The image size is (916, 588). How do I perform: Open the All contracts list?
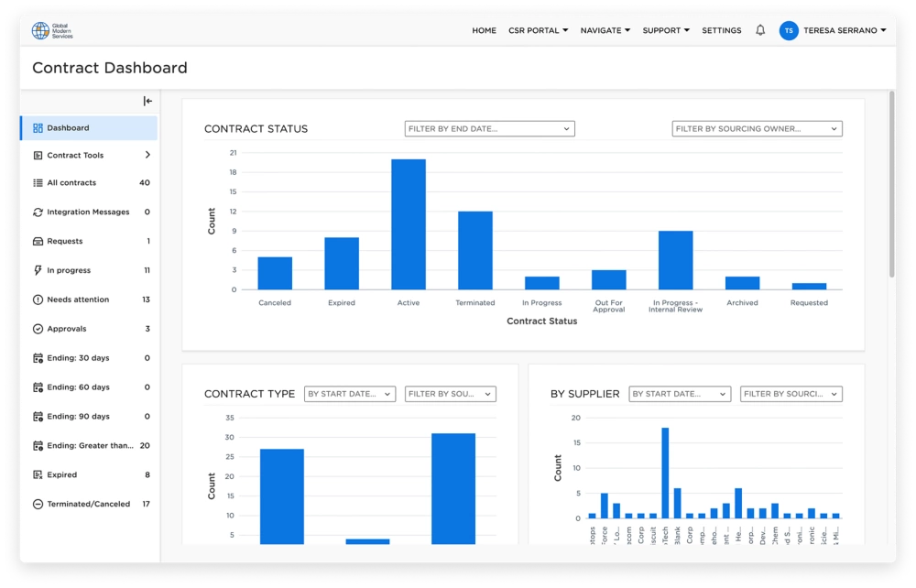[71, 182]
